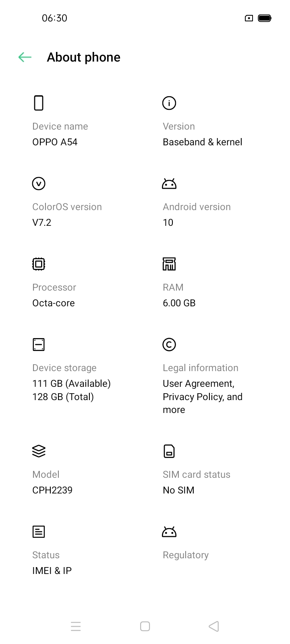Tap the Android robot icon above Android version
Viewport: 290px width, 644px height.
[x=169, y=184]
